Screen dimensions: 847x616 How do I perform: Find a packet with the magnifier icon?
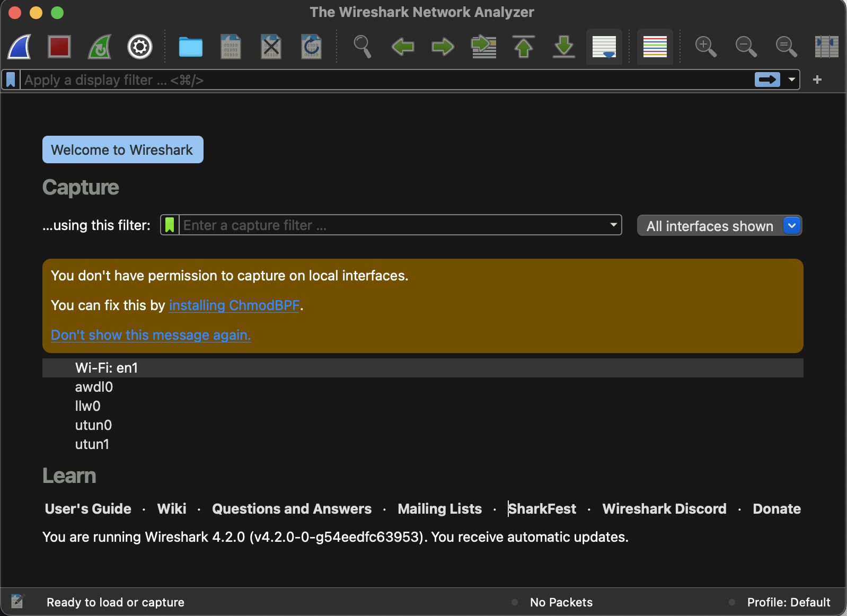tap(363, 47)
